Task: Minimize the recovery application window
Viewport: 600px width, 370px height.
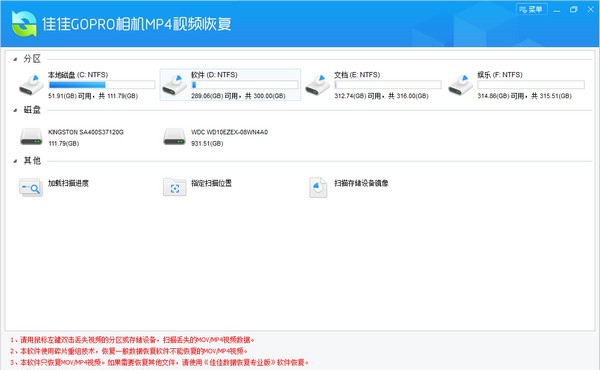Action: click(x=557, y=10)
